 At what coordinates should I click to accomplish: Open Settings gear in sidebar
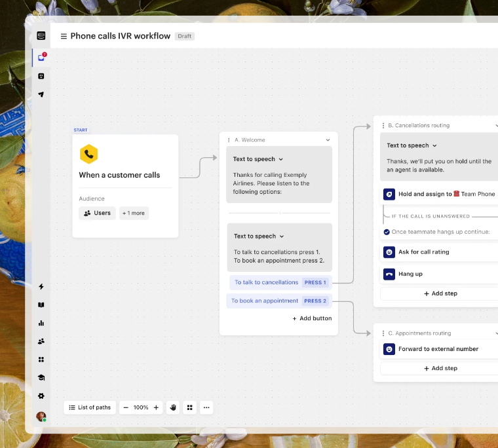41,396
